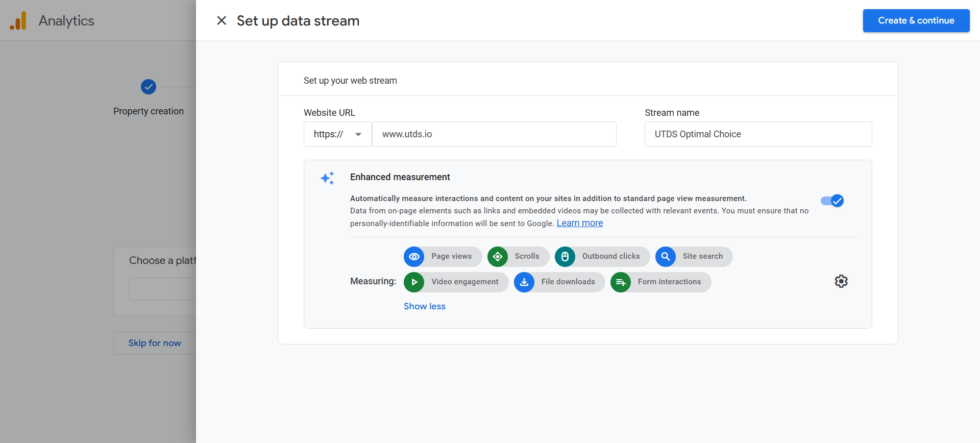Click the Scrolls chip label

pos(527,256)
